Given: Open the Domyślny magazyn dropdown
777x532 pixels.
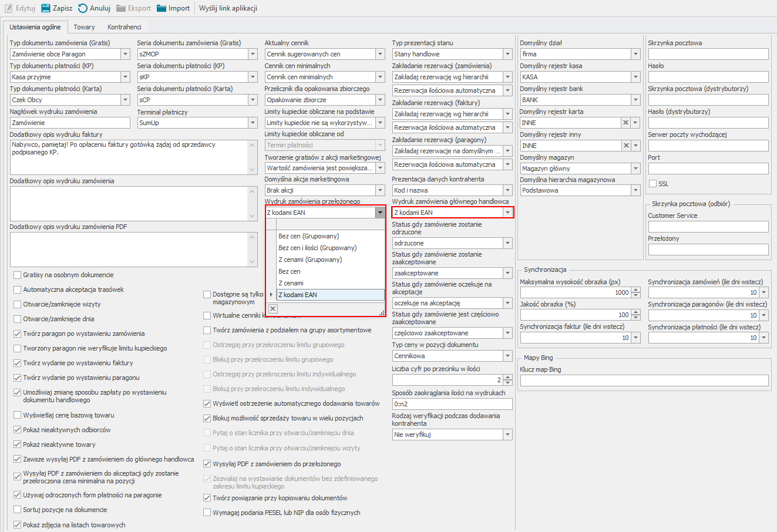Looking at the screenshot, I should coord(635,169).
